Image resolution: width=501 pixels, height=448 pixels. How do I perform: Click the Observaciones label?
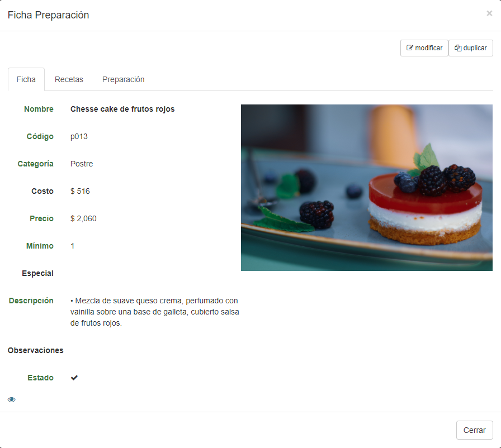pyautogui.click(x=35, y=350)
